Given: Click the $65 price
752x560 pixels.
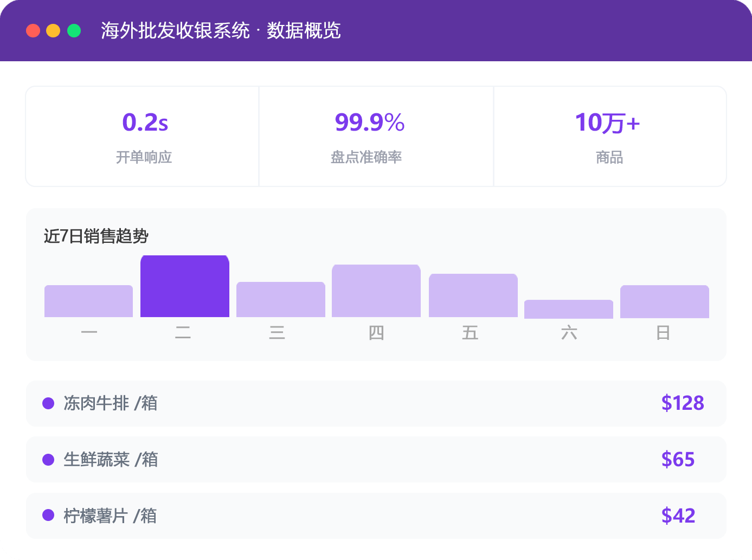Looking at the screenshot, I should point(678,460).
